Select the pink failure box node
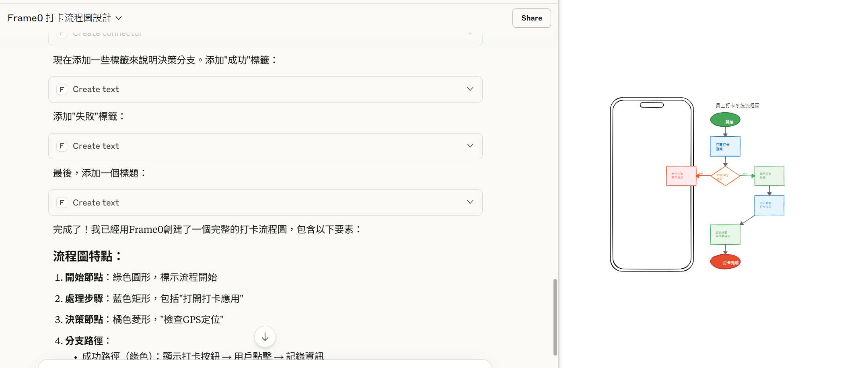The image size is (868, 368). 681,176
